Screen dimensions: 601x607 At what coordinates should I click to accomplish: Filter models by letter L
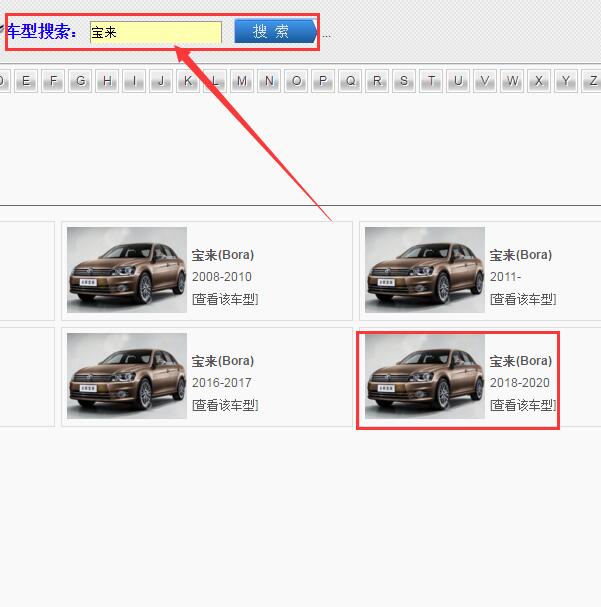click(x=215, y=81)
